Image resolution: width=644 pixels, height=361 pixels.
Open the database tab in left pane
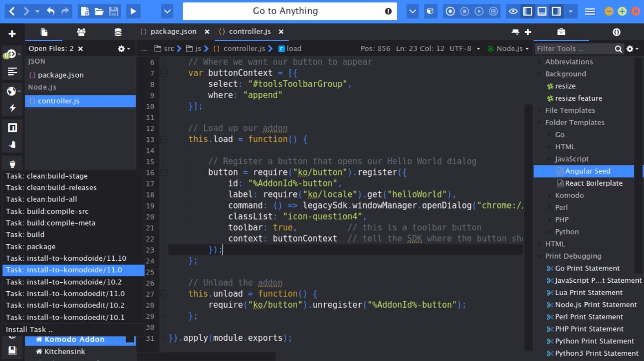(x=118, y=32)
